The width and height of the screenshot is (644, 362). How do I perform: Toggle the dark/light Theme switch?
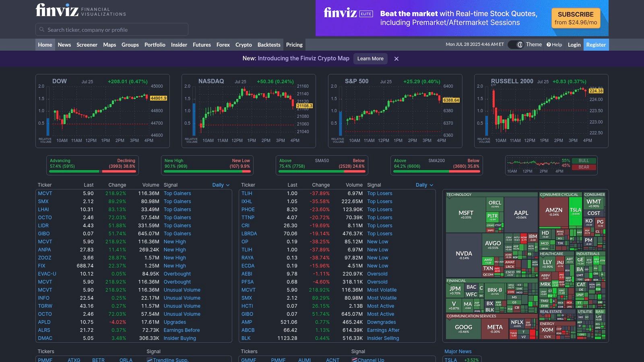[x=516, y=45]
